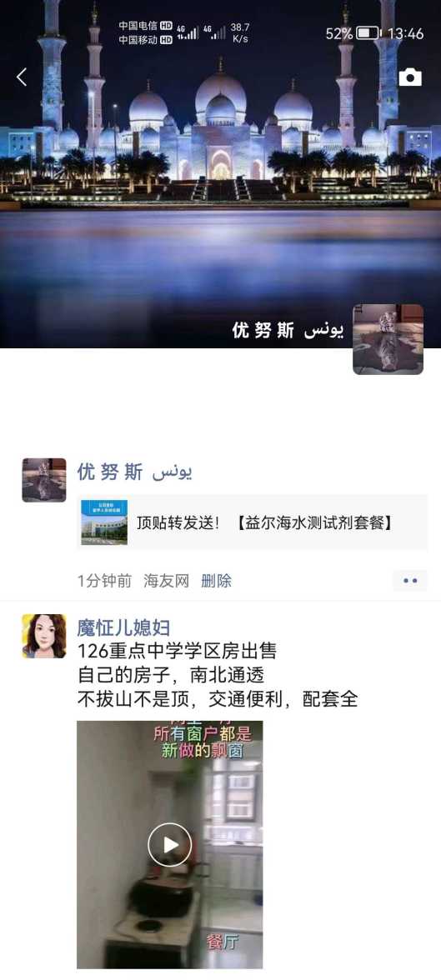This screenshot has height=980, width=441.
Task: Open shared link 益尔海水测试剂套餐 card
Action: (x=252, y=522)
